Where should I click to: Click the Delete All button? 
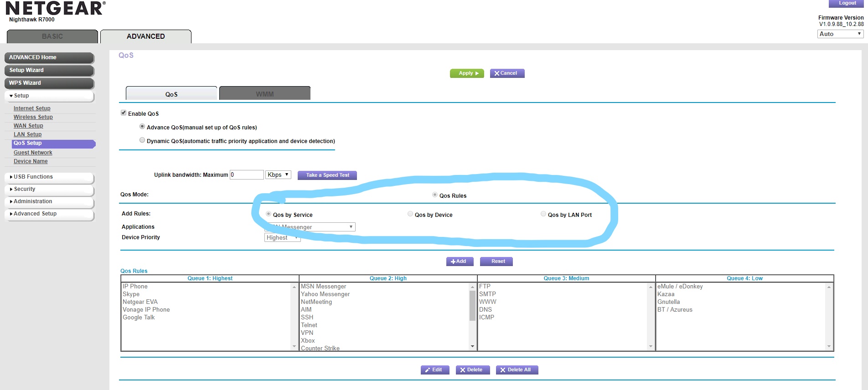(517, 370)
